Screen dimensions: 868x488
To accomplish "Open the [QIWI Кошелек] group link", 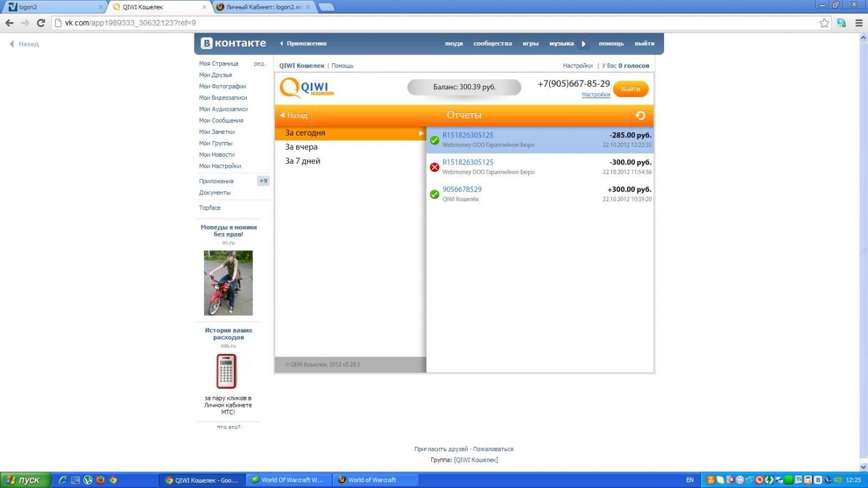I will [476, 460].
